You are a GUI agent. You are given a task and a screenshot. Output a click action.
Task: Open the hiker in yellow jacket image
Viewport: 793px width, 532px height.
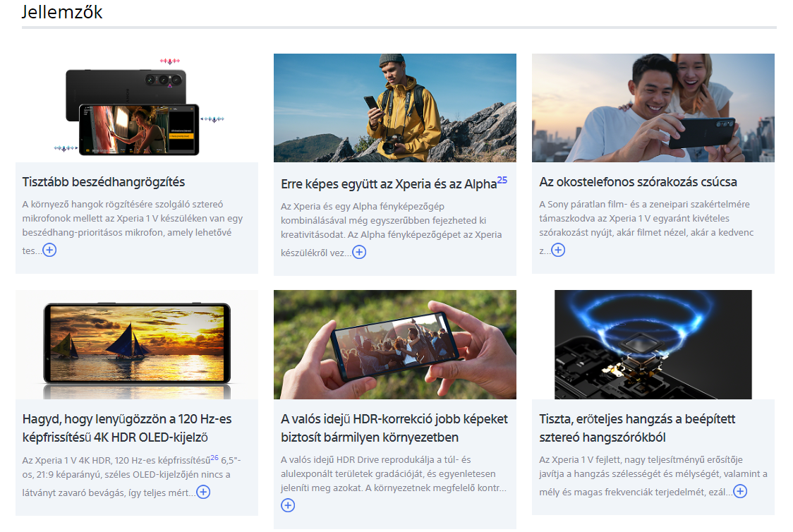[395, 108]
